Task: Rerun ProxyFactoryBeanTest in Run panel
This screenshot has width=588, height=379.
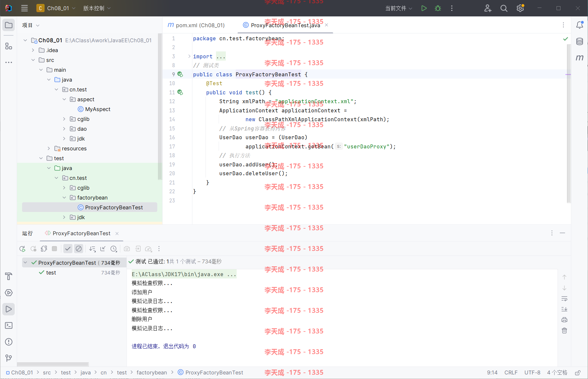Action: [x=22, y=249]
